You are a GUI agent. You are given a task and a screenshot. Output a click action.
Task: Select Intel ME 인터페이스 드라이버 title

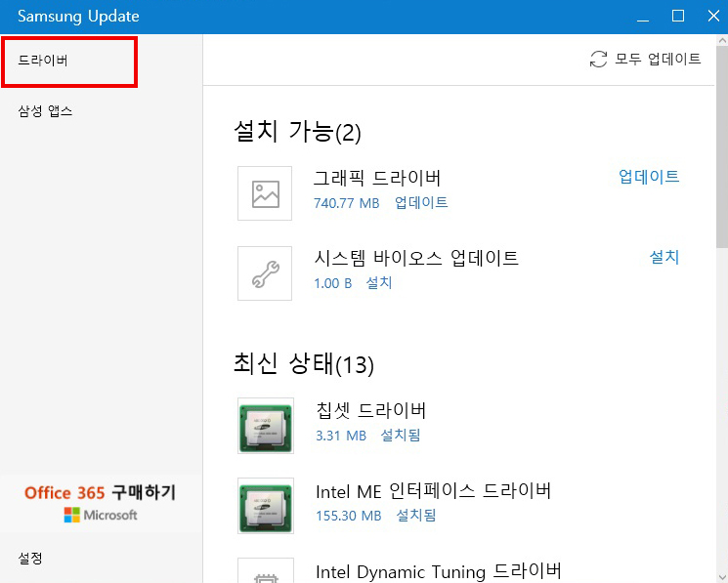coord(433,490)
